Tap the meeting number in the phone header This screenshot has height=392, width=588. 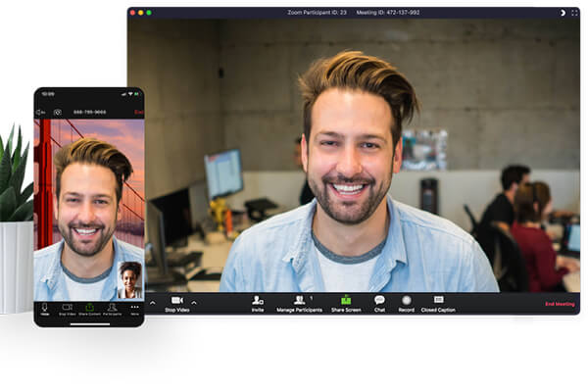pos(89,112)
